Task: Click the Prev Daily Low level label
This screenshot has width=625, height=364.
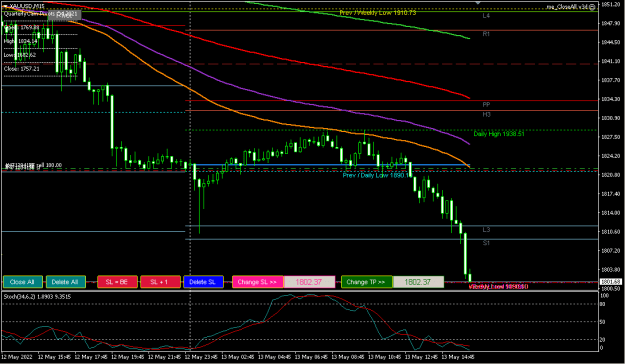Action: 376,175
